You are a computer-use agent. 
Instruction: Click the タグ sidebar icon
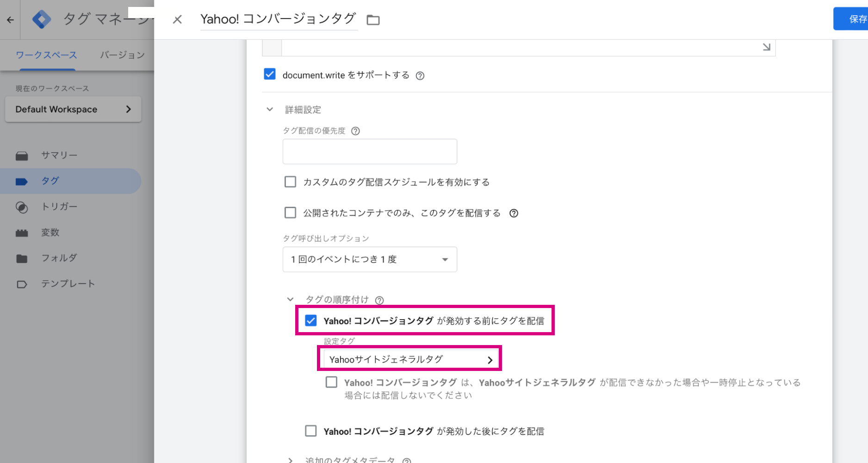(x=22, y=181)
